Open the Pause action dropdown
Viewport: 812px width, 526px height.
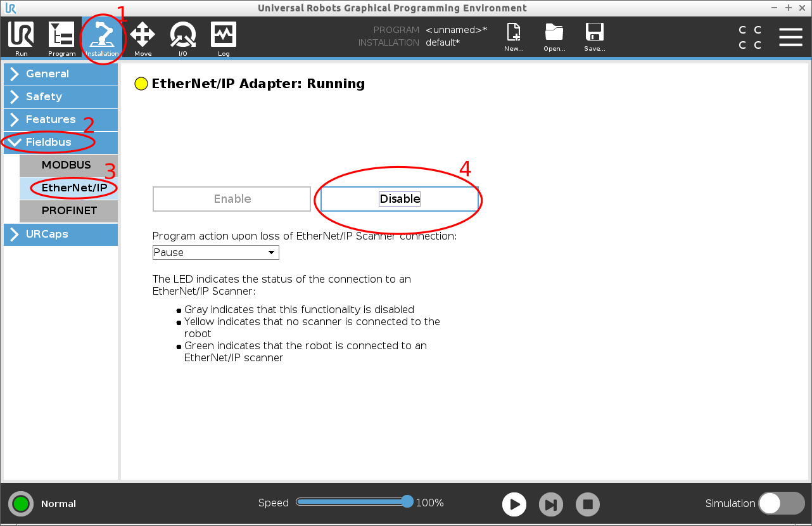tap(215, 252)
